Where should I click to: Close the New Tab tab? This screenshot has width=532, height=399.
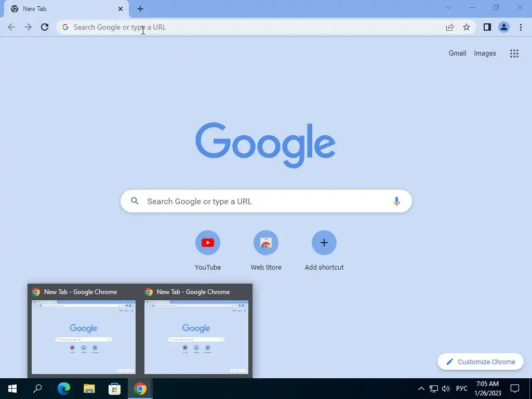pyautogui.click(x=121, y=9)
